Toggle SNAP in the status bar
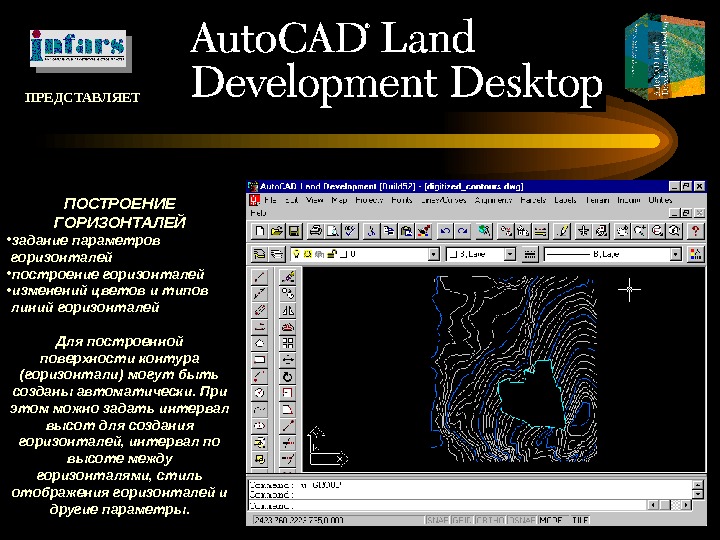720x540 pixels. tap(437, 520)
